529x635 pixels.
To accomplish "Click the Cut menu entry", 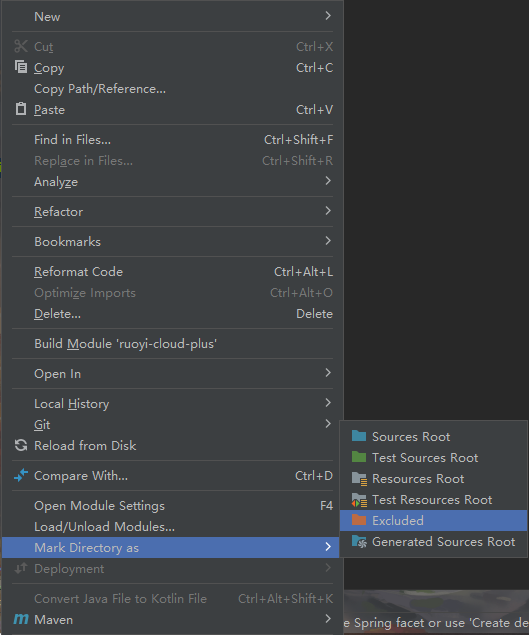I will point(173,47).
